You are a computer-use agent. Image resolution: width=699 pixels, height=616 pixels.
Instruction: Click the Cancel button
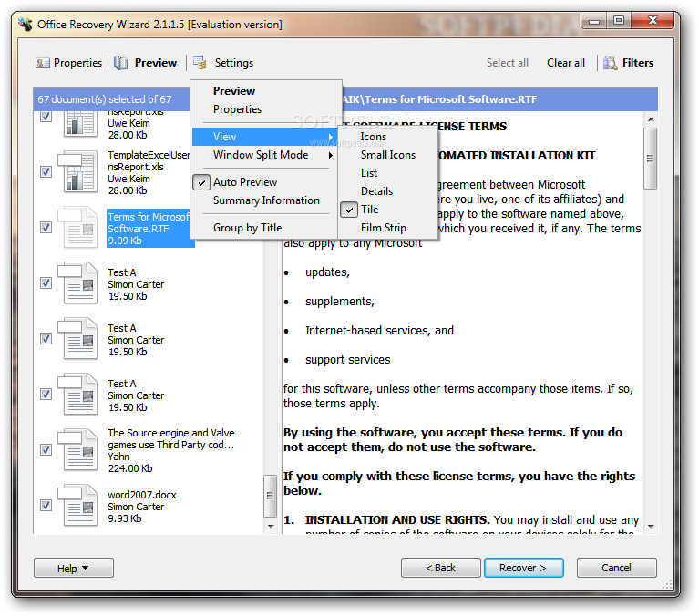617,568
